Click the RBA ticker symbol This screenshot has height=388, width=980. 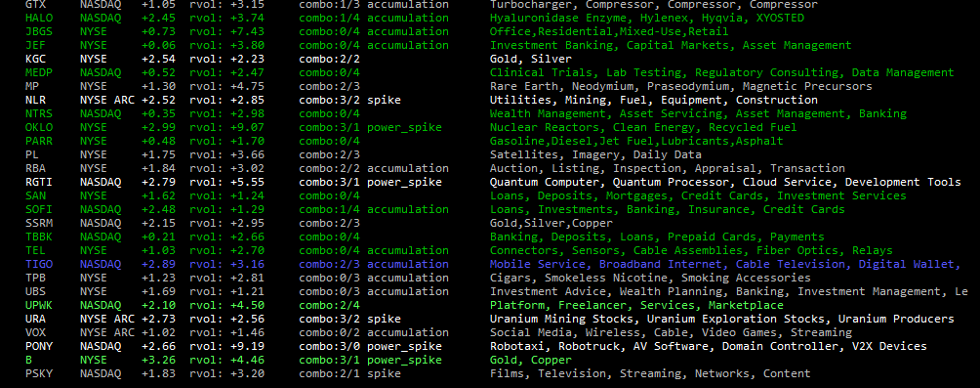[35, 169]
